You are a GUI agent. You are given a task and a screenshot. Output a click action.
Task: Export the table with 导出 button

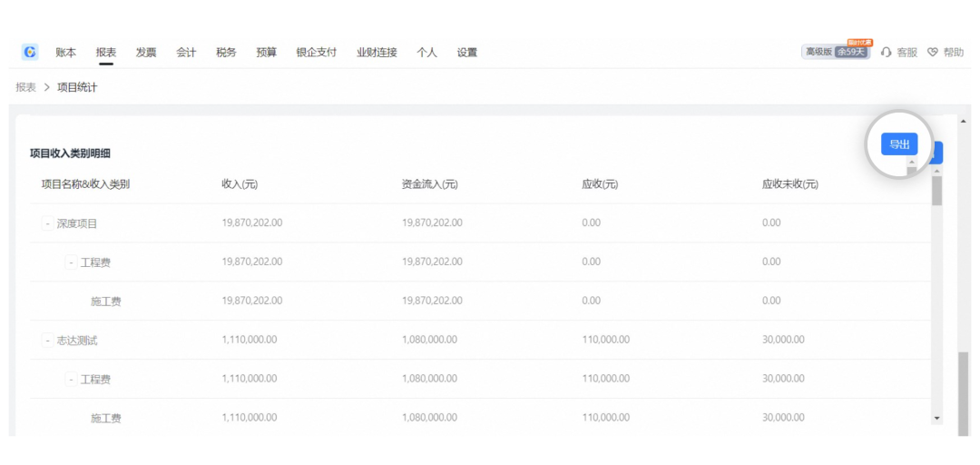898,145
